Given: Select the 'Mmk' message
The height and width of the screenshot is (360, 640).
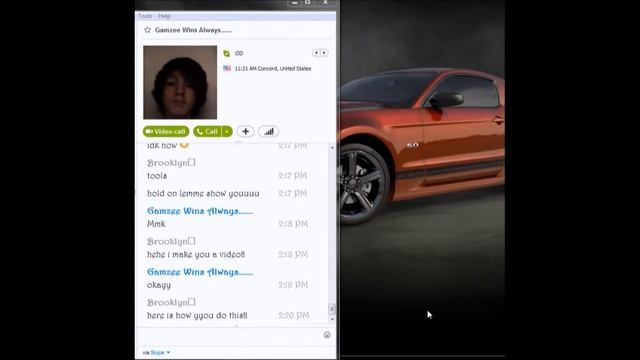Looking at the screenshot, I should point(156,224).
